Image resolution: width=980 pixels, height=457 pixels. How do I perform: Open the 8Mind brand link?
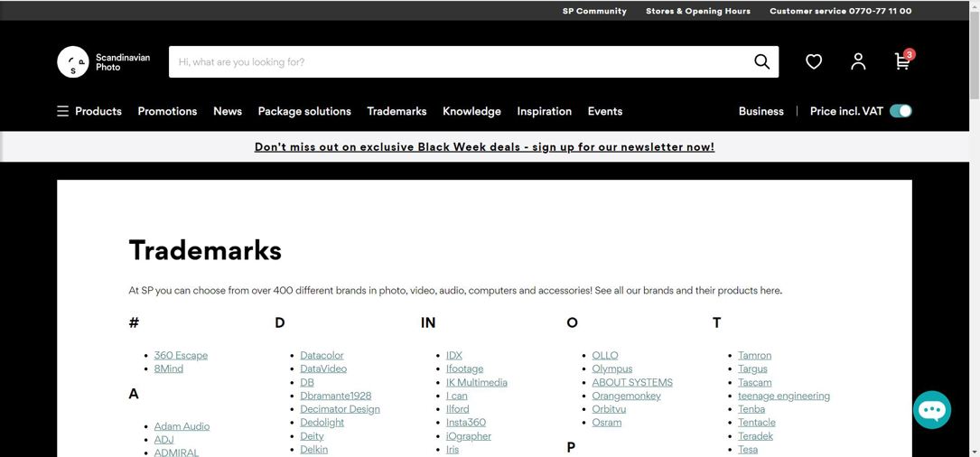pos(169,368)
